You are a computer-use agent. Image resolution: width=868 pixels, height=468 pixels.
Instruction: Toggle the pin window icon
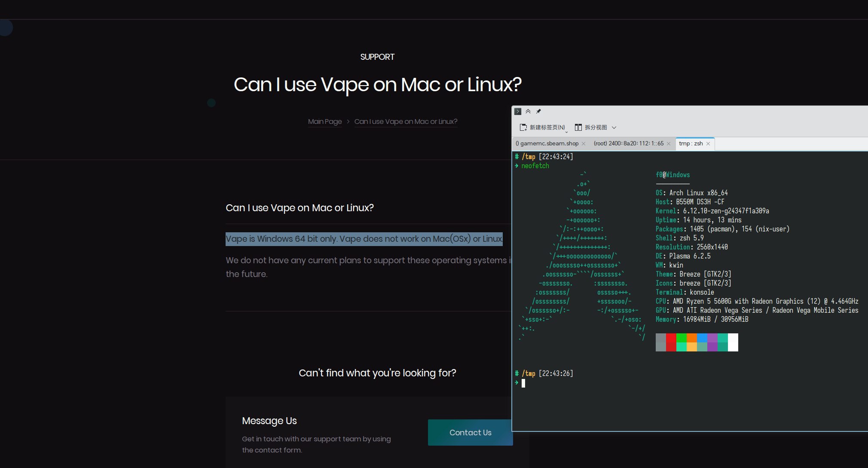click(x=538, y=111)
